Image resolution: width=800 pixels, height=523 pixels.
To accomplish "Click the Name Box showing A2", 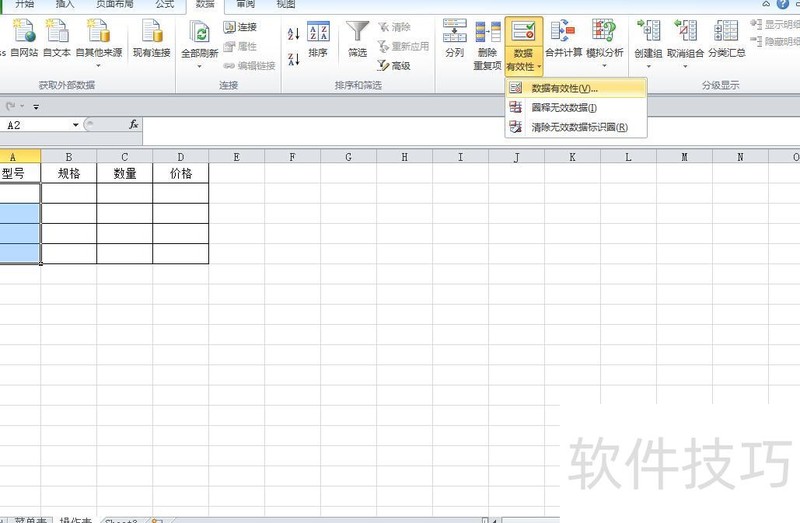I will tap(36, 125).
